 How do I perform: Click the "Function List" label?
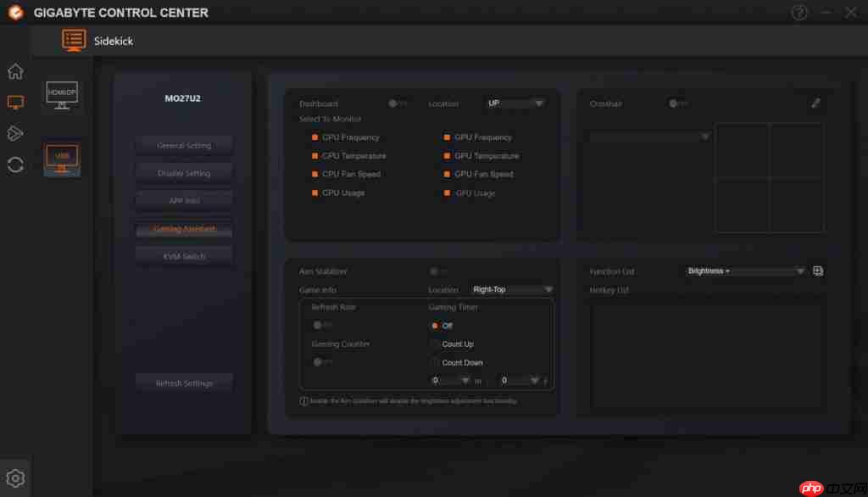pyautogui.click(x=612, y=271)
